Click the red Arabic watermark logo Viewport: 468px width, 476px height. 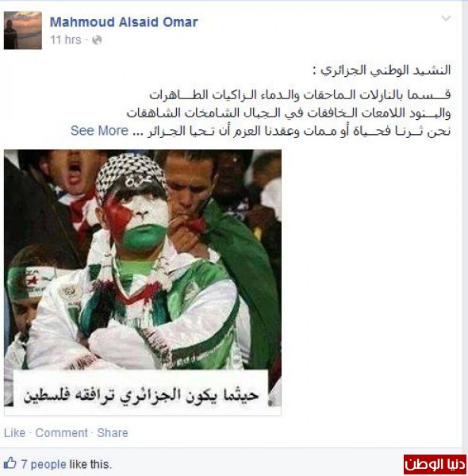435,464
